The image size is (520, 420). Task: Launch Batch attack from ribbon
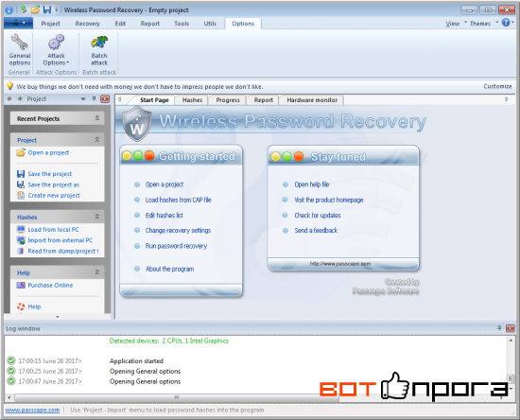coord(99,43)
